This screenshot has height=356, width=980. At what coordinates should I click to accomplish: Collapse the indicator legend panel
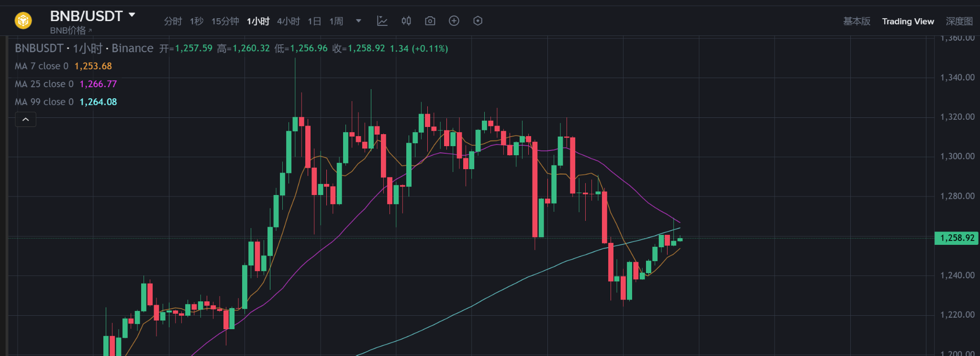(x=25, y=119)
